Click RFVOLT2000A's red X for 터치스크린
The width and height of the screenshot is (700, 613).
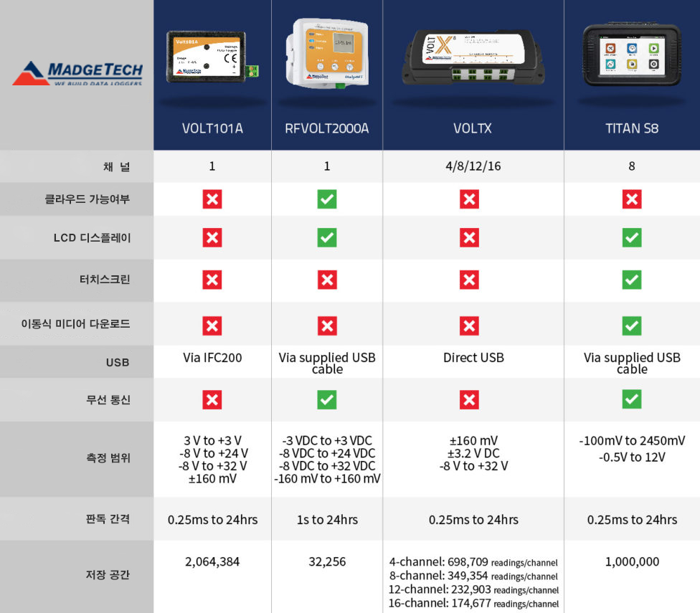pos(327,280)
